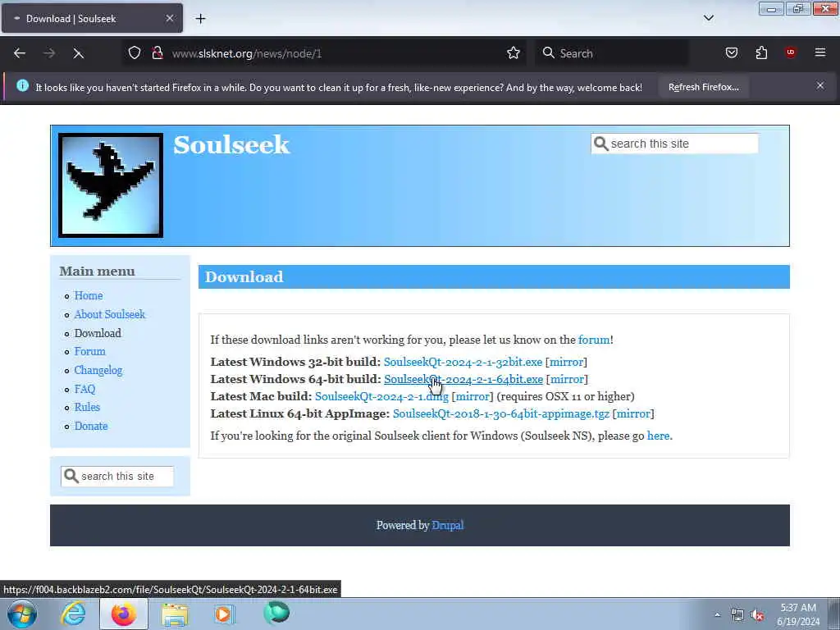Click the sidebar search this site field
840x630 pixels.
pos(117,477)
